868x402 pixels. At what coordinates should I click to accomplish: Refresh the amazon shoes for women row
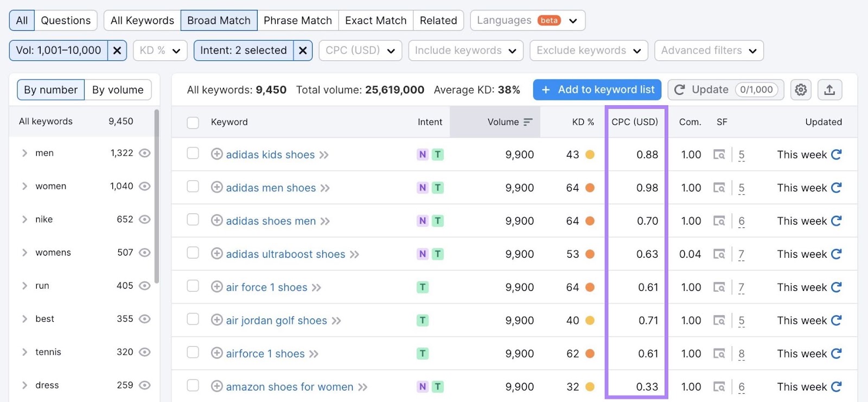pyautogui.click(x=836, y=387)
